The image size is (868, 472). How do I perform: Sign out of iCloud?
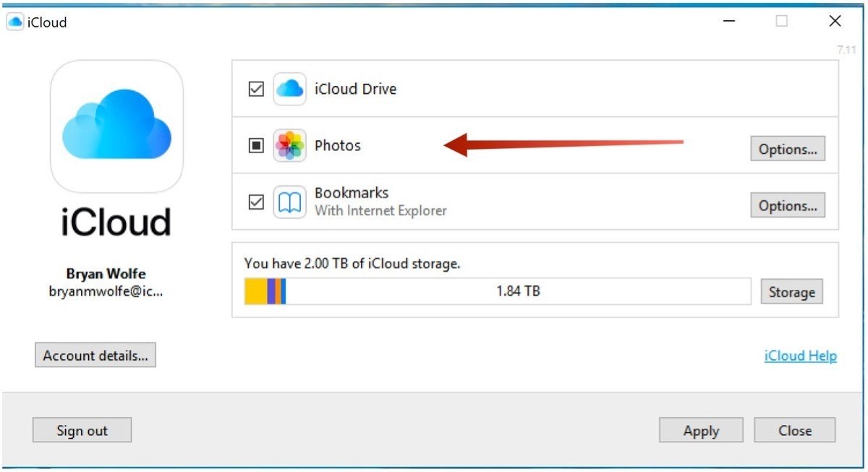pos(82,430)
